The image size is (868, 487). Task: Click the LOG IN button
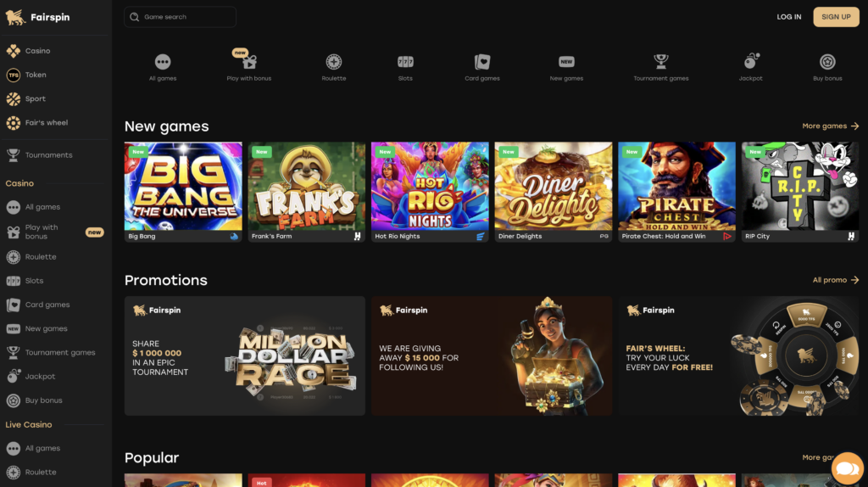point(789,17)
